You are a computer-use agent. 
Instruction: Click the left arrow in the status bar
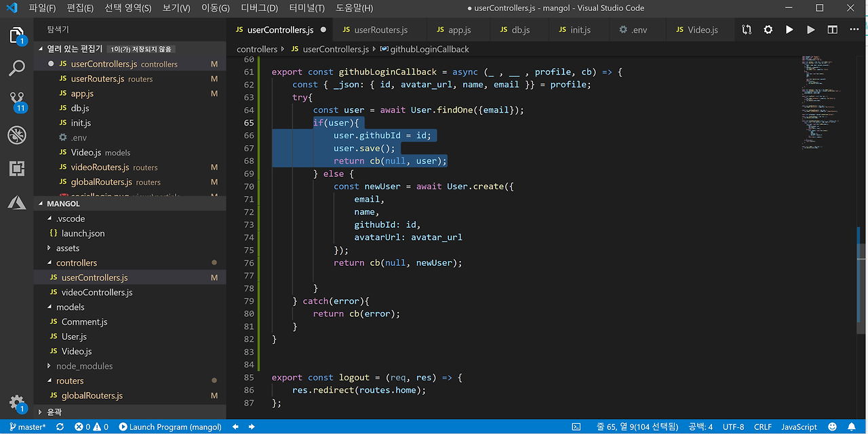point(235,427)
